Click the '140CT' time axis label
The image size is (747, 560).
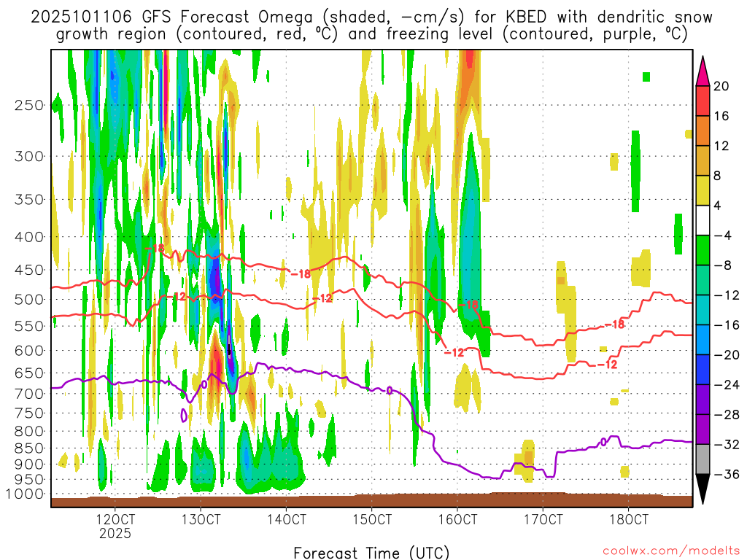[286, 519]
